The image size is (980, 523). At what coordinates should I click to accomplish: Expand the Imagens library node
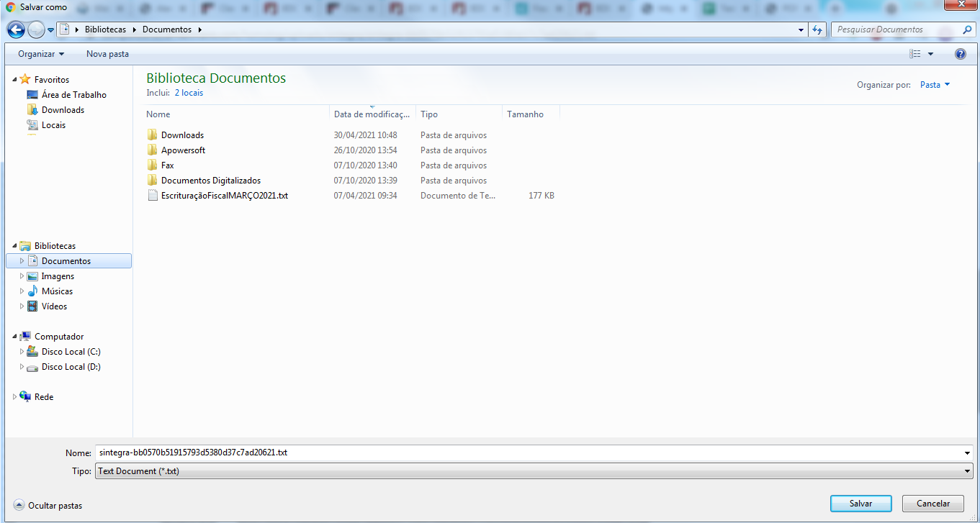click(x=22, y=276)
